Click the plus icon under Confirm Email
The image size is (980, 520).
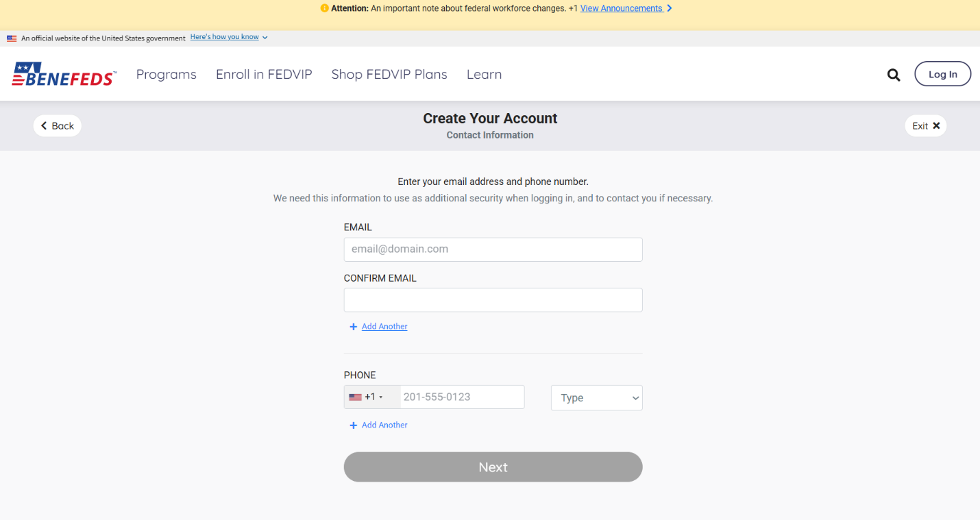point(354,327)
